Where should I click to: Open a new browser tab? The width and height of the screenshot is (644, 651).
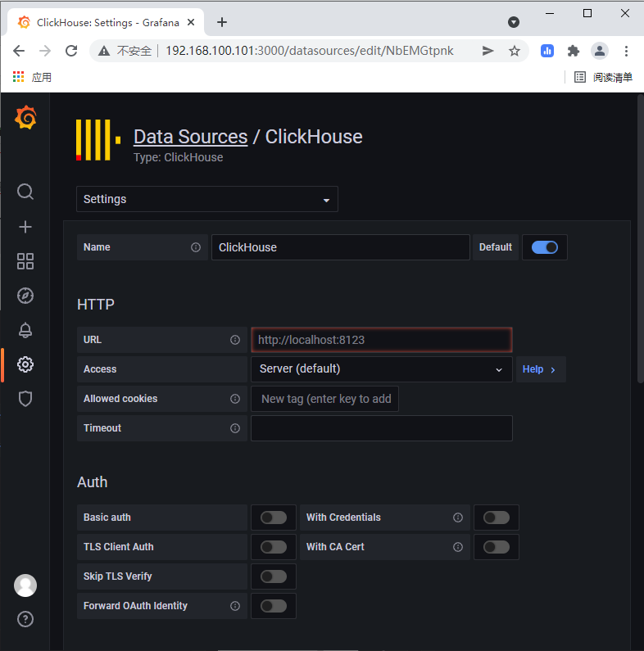(x=222, y=22)
